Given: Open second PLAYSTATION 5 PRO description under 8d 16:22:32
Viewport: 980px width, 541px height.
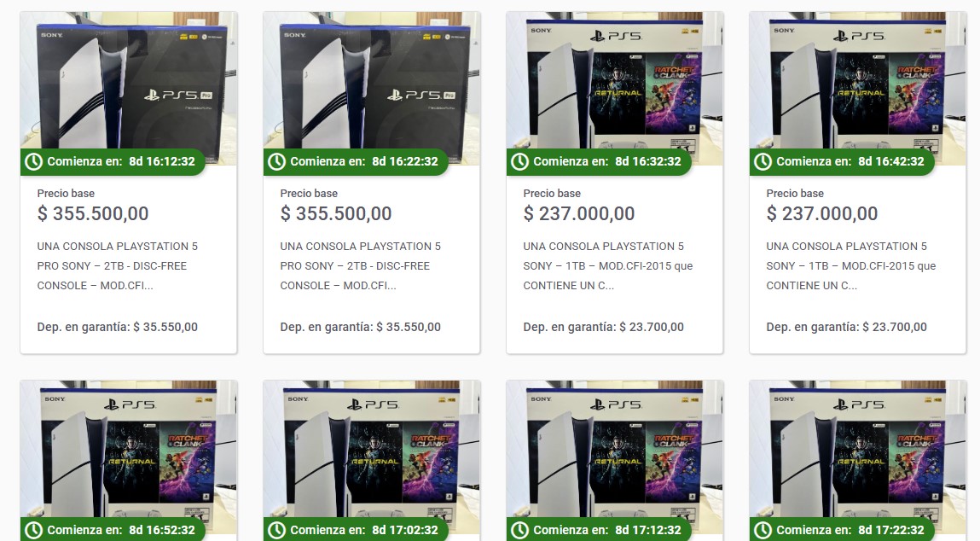Looking at the screenshot, I should tap(361, 266).
